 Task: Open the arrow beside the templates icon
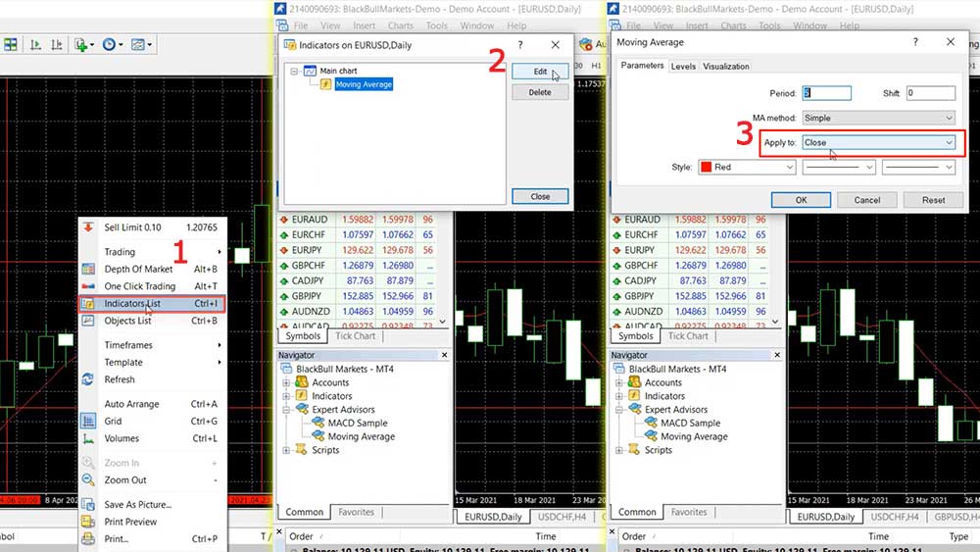(149, 45)
